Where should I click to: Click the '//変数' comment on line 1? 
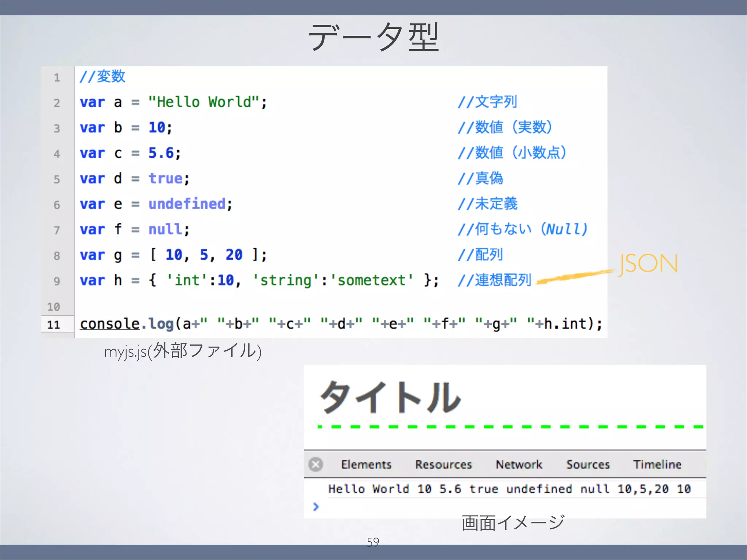coord(102,77)
